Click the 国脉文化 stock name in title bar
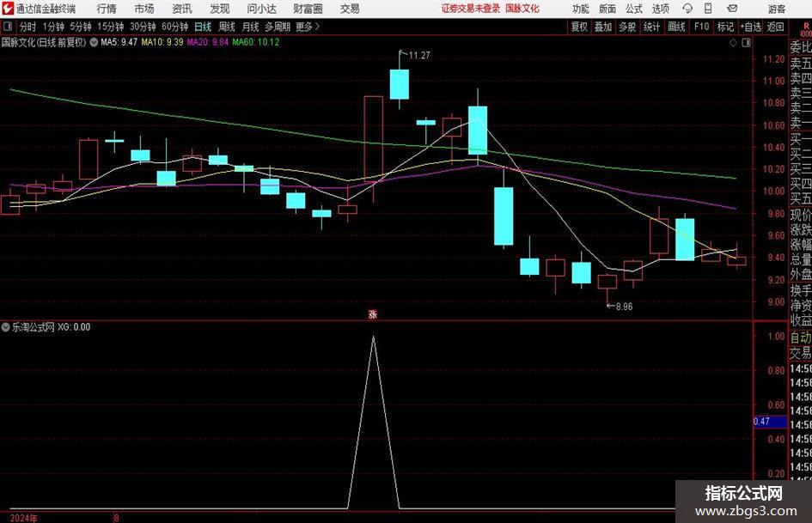Screen dimensions: 812x523 (522, 9)
